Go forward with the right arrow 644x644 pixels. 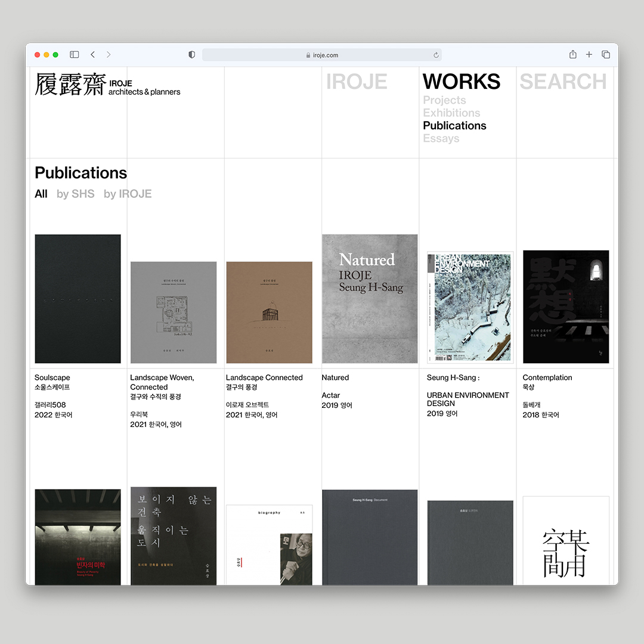pos(109,55)
